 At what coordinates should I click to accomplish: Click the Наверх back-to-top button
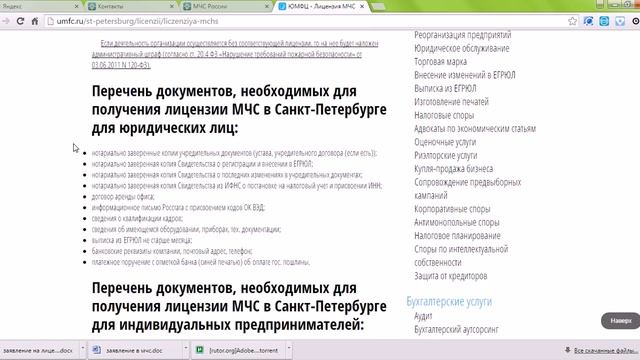620,321
